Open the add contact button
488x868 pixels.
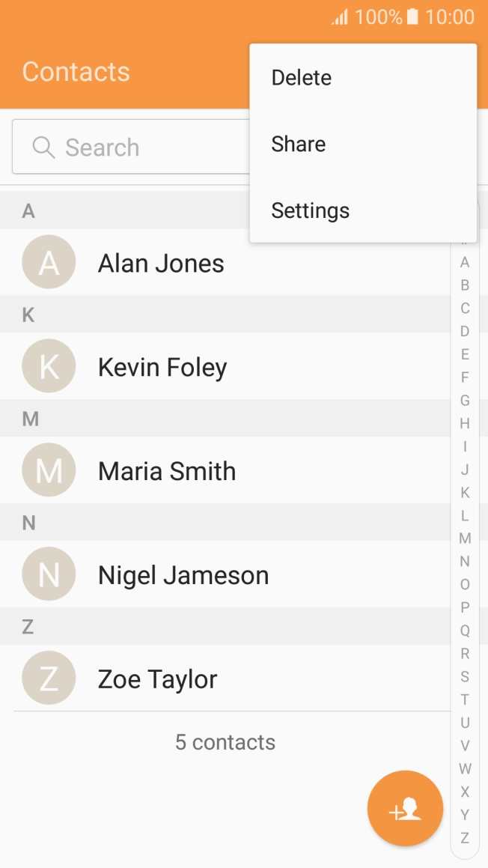coord(405,808)
